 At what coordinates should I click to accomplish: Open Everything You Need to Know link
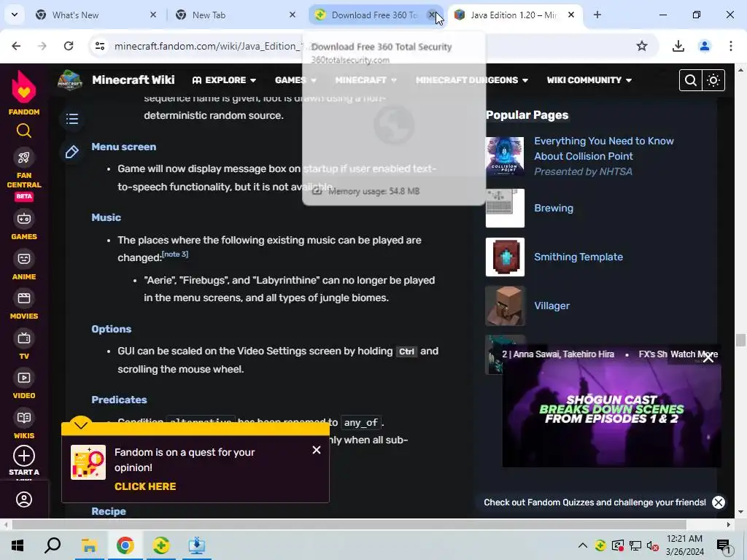pyautogui.click(x=603, y=148)
